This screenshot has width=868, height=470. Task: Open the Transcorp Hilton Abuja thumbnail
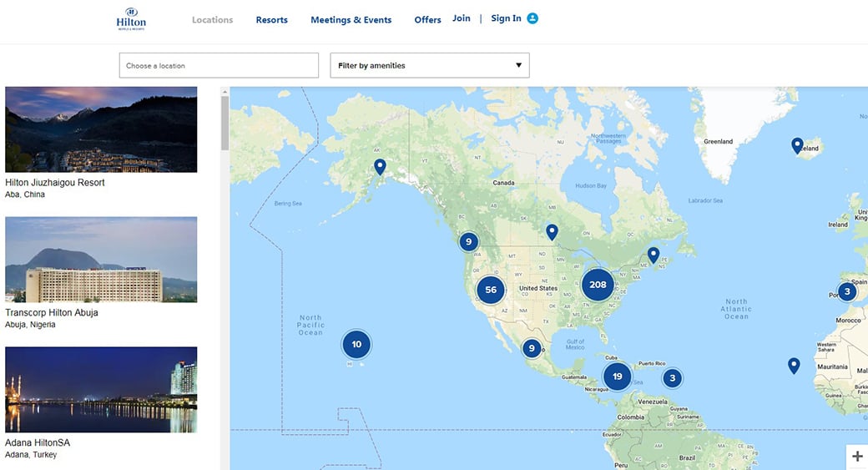pyautogui.click(x=101, y=260)
